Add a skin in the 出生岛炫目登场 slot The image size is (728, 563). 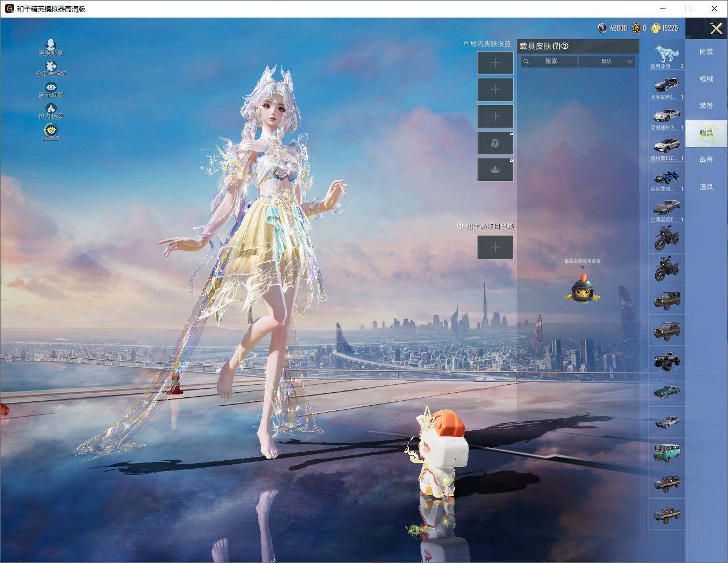(495, 247)
